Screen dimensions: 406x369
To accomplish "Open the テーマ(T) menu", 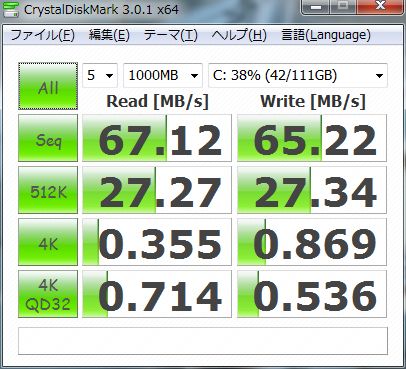I will (171, 35).
